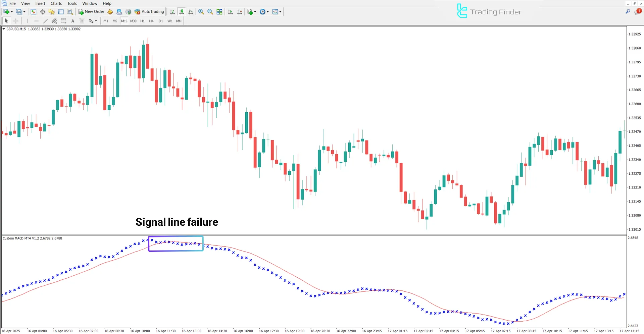Toggle the chart shift
Viewport: 644px width, 334px height.
pos(240,11)
